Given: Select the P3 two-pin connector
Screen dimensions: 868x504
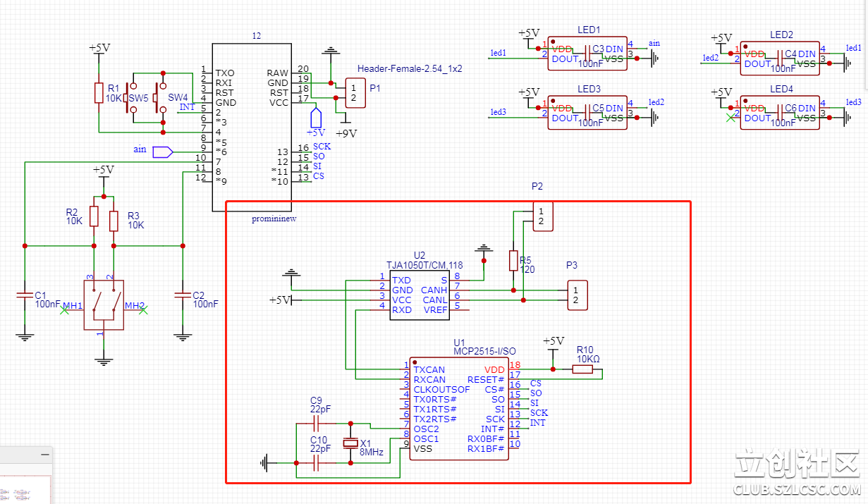Looking at the screenshot, I should point(577,295).
